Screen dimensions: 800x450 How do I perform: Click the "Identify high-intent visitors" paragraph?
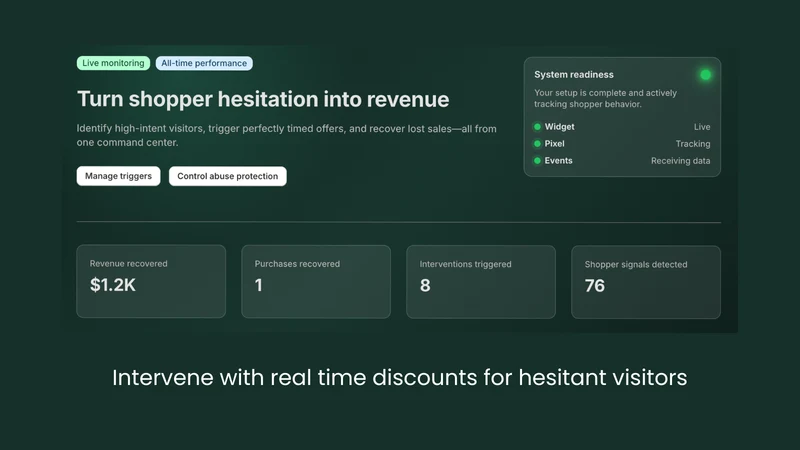click(286, 135)
